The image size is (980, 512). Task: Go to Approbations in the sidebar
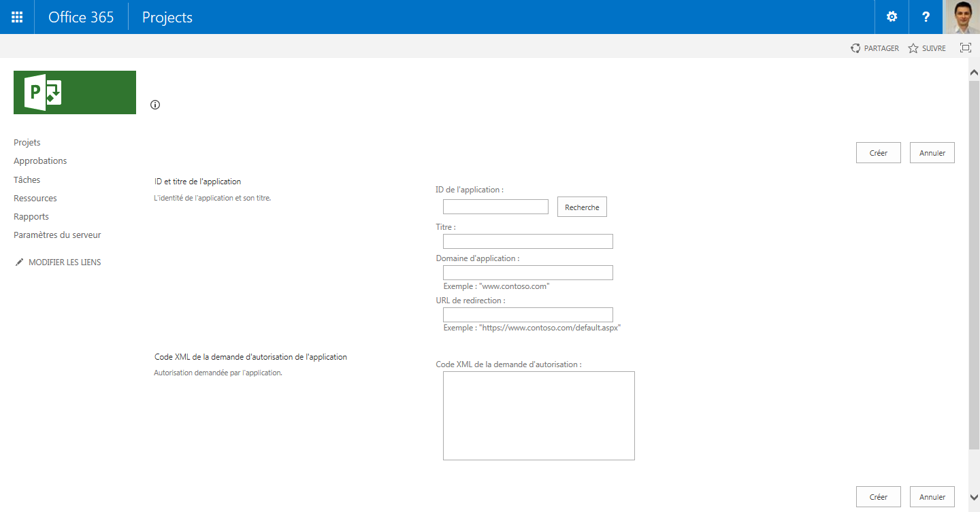click(40, 161)
